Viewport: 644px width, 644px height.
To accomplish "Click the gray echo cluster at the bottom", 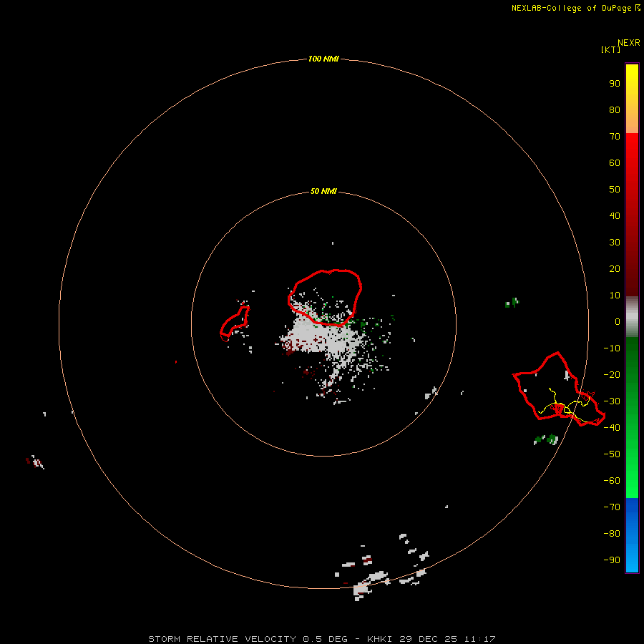I will click(x=382, y=569).
